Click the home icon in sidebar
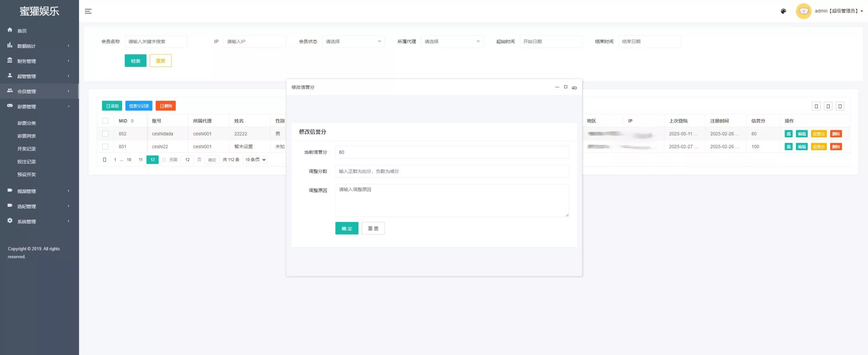Viewport: 868px width, 355px height. 10,30
